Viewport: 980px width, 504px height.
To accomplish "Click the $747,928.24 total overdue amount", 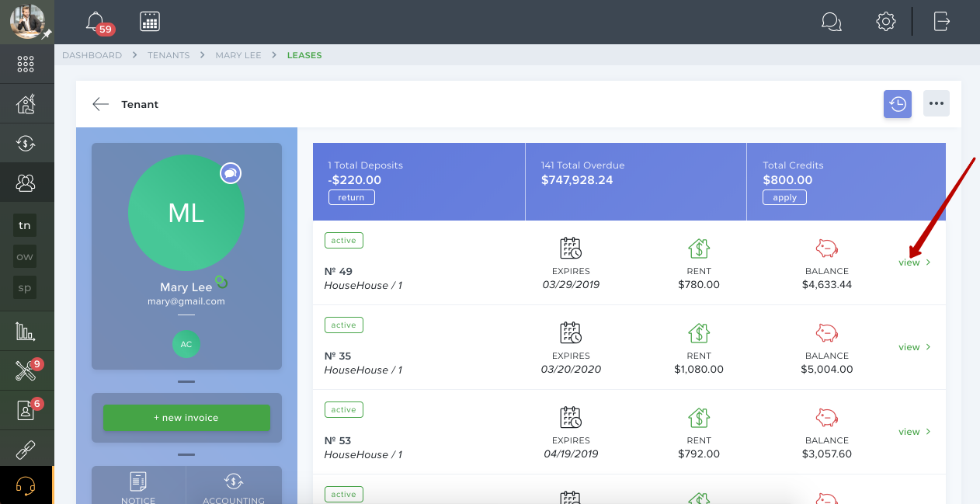I will click(x=577, y=180).
